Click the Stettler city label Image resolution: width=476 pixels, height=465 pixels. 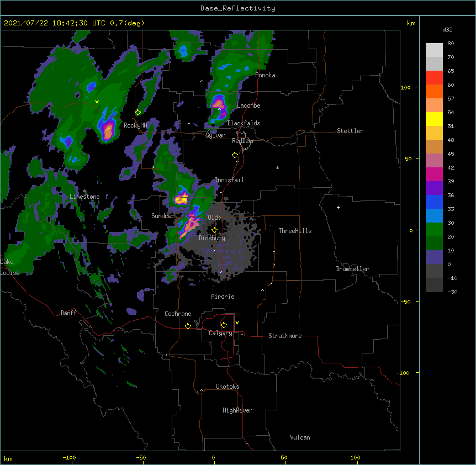tap(350, 131)
